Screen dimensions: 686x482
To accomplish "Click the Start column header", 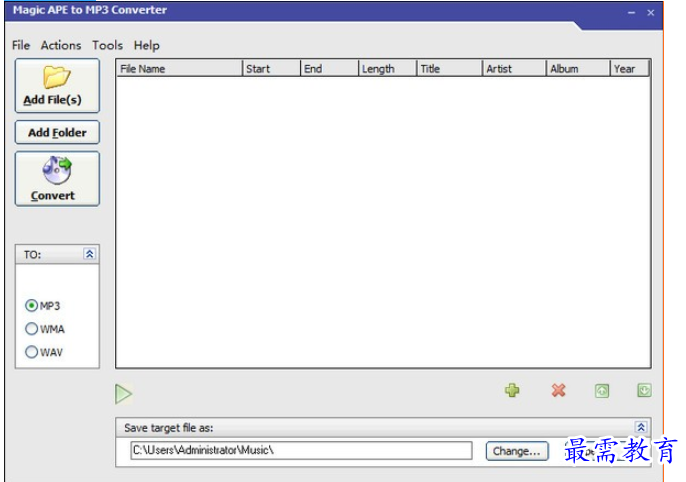I will (x=271, y=69).
